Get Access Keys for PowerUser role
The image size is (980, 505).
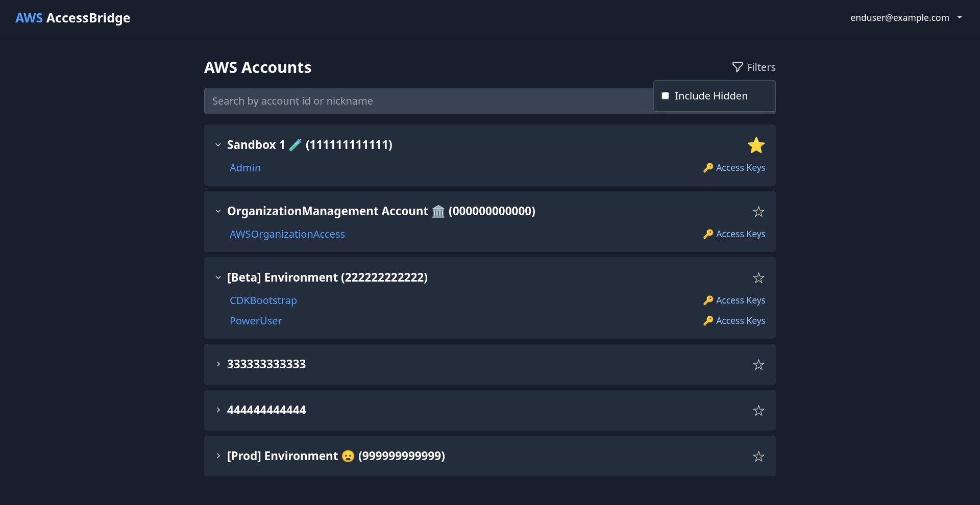point(734,321)
